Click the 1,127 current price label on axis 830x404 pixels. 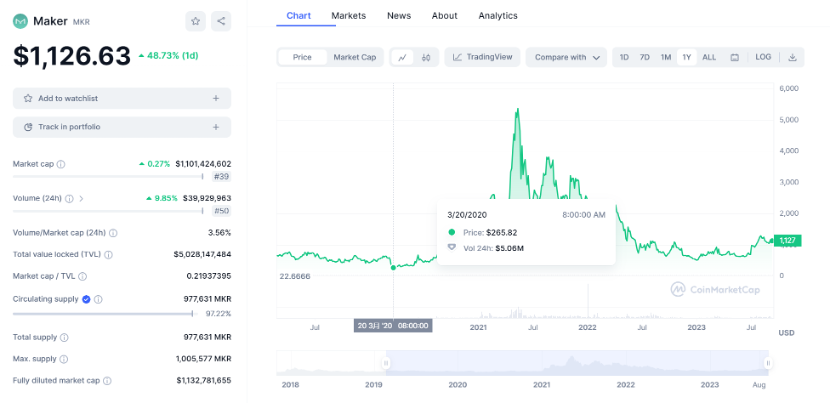coord(788,241)
